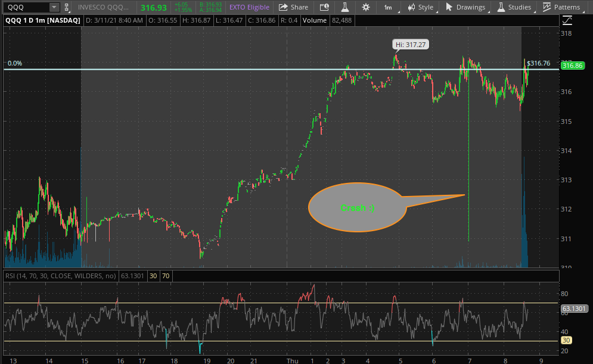Open the QQQ symbol dropdown arrow

(54, 7)
